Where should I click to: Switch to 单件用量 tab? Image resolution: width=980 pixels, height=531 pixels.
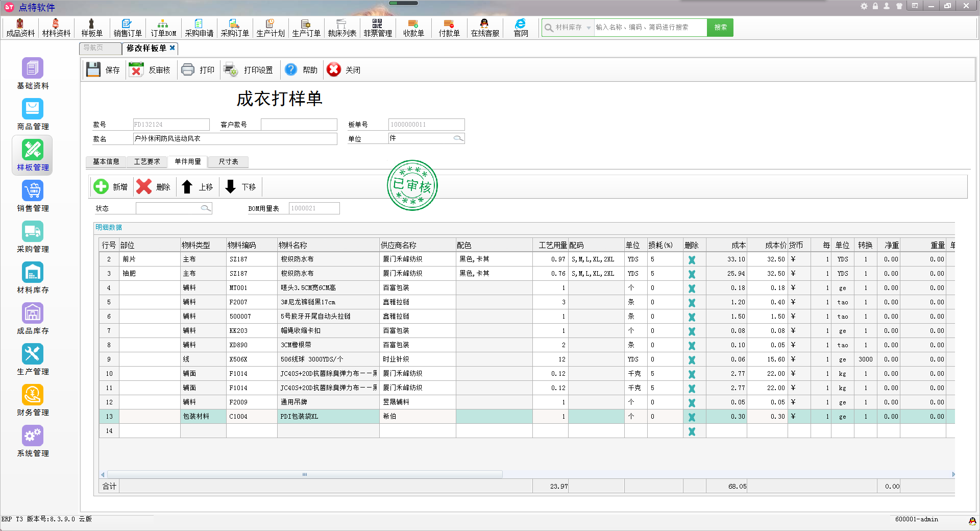pos(188,161)
